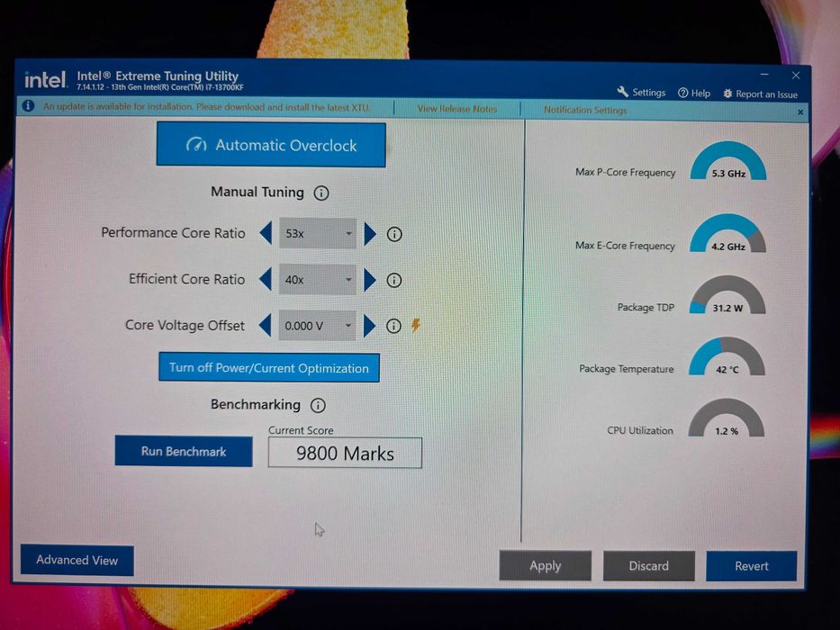Open Benchmarking info icon
840x630 pixels.
pos(318,406)
